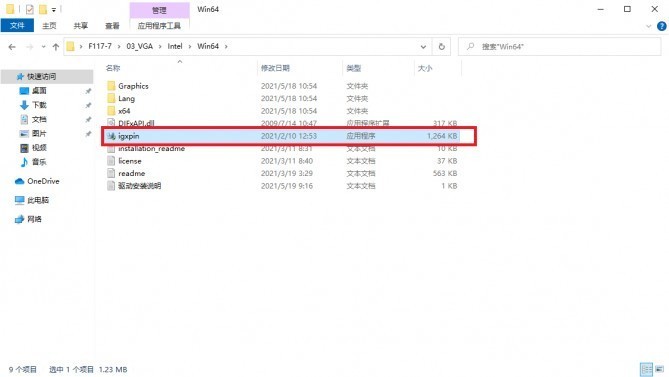Go forward with the forward arrow
Screen dimensions: 669x377
(29, 46)
